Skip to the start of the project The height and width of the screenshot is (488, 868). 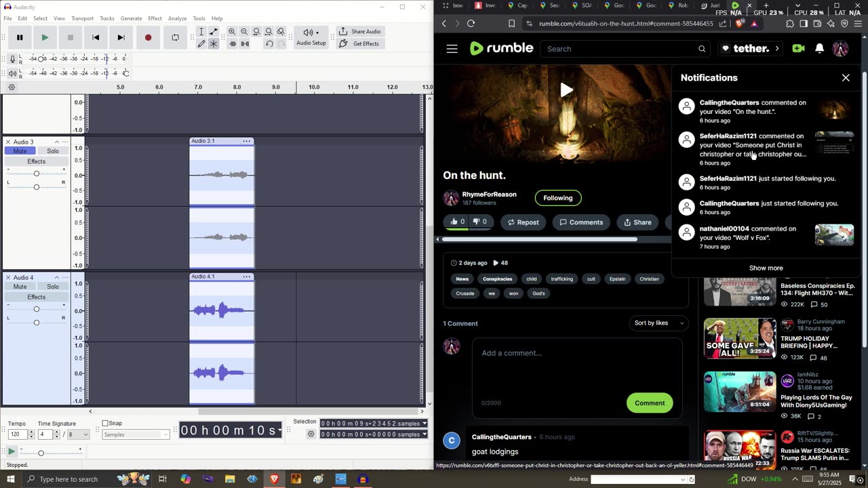pos(96,38)
